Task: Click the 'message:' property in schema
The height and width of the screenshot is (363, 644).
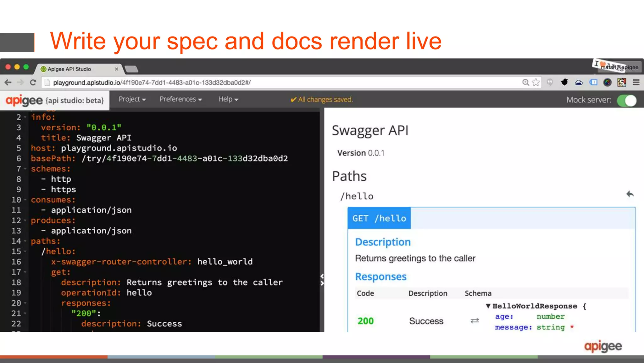Action: [514, 327]
